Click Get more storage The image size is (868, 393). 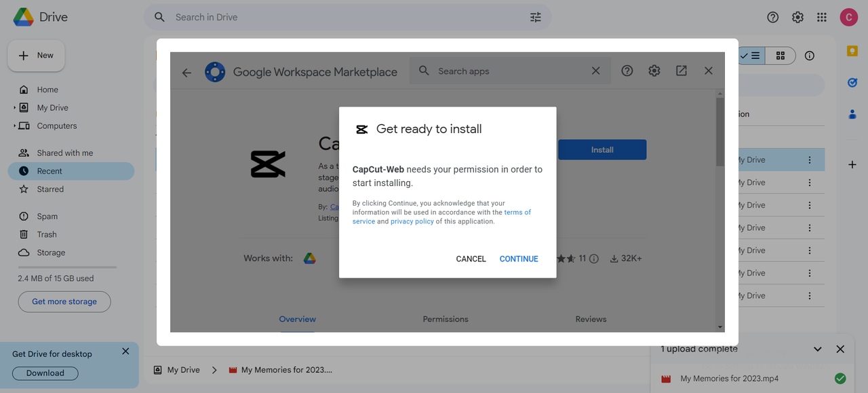click(x=64, y=302)
